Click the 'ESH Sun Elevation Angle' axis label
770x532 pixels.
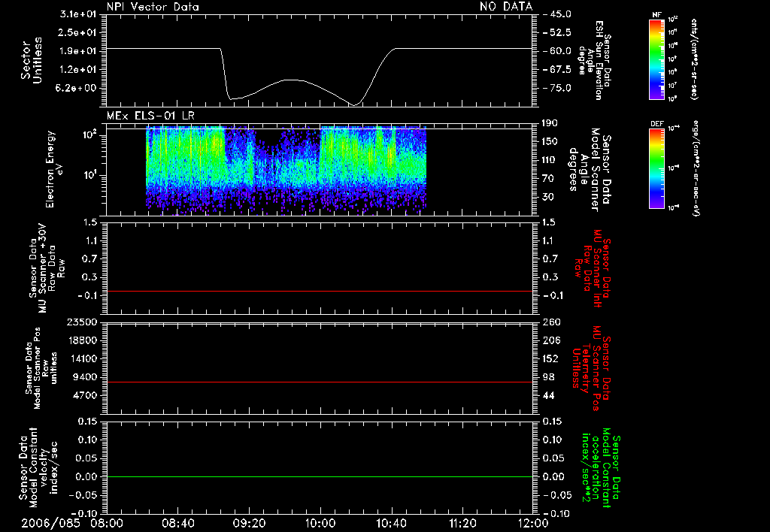point(593,60)
